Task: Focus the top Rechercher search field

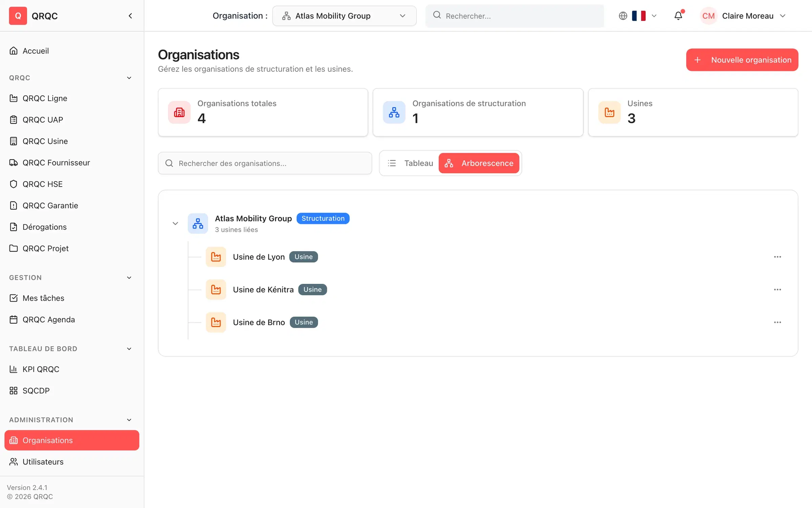Action: coord(515,16)
